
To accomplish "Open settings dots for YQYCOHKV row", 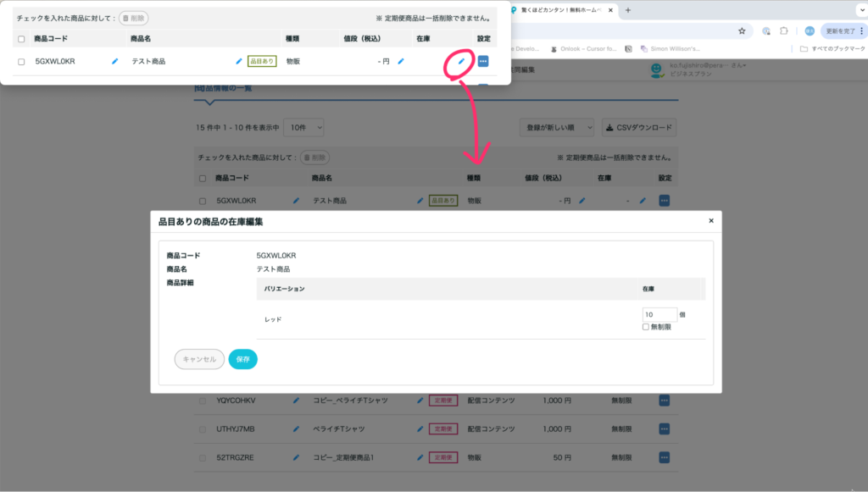I will click(665, 401).
